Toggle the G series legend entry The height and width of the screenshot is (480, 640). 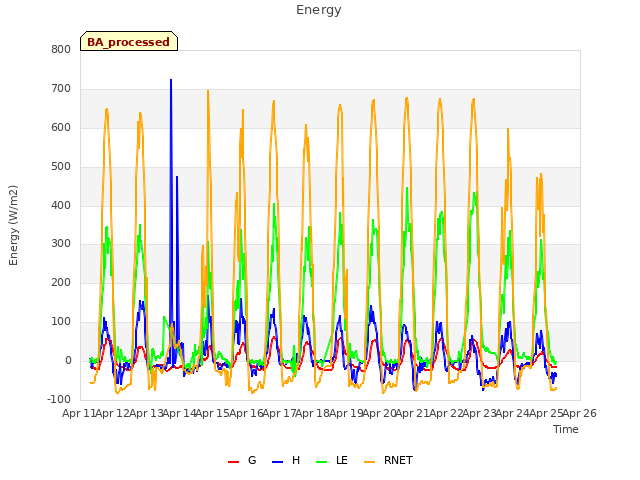pos(242,460)
